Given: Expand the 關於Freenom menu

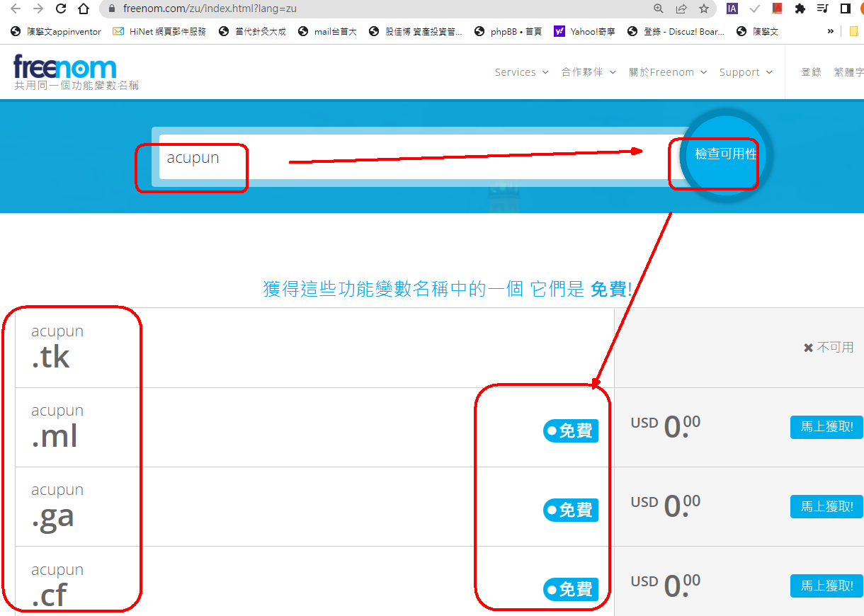Looking at the screenshot, I should tap(668, 72).
